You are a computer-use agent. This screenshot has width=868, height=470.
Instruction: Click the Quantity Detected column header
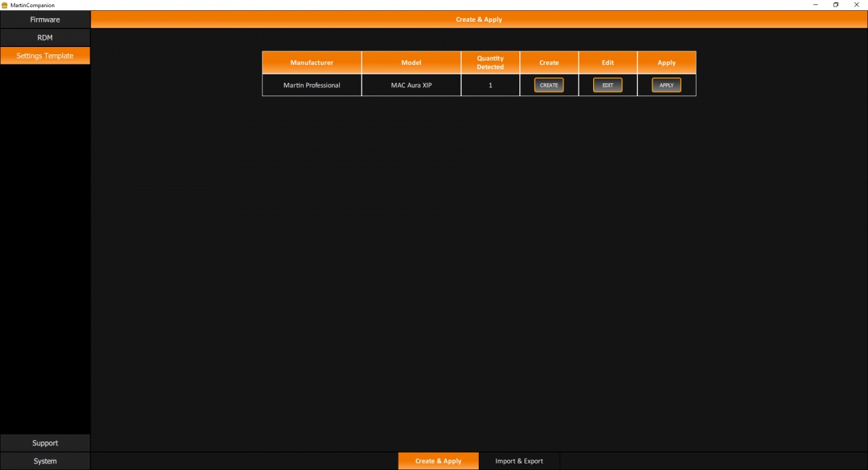pos(490,62)
